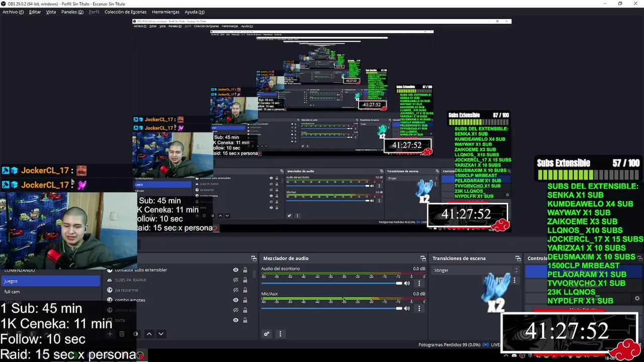
Task: Click Mic/Aux 0.0 dB value
Action: 419,294
